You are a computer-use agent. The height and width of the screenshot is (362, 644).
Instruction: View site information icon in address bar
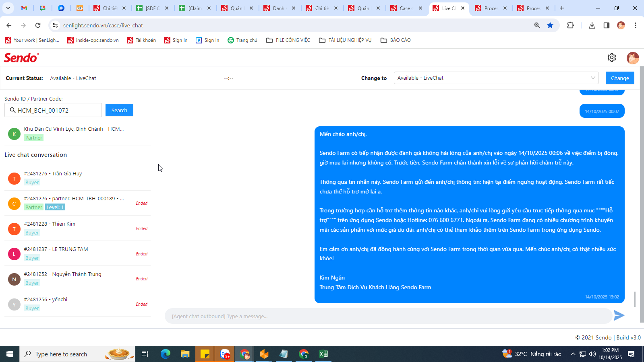(55, 25)
